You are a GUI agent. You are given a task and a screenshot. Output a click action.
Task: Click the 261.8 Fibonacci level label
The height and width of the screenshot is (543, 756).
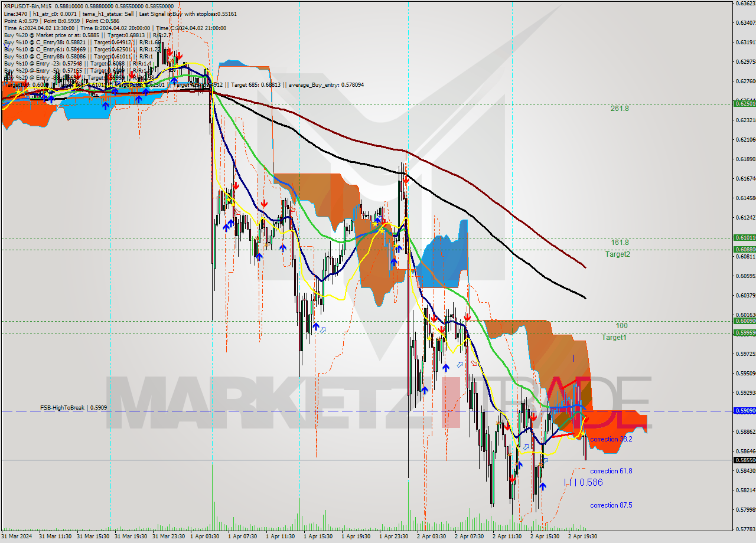[x=620, y=109]
